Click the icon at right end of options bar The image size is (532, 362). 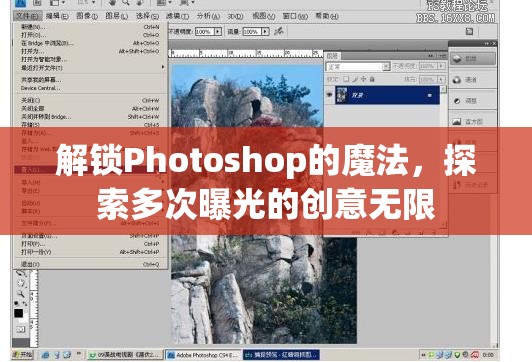click(469, 32)
